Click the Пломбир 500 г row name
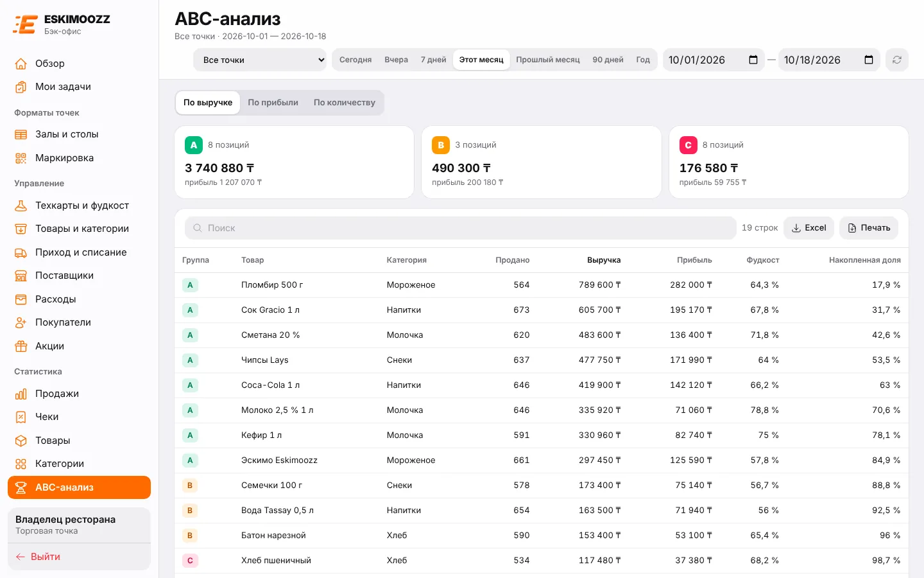 click(272, 285)
